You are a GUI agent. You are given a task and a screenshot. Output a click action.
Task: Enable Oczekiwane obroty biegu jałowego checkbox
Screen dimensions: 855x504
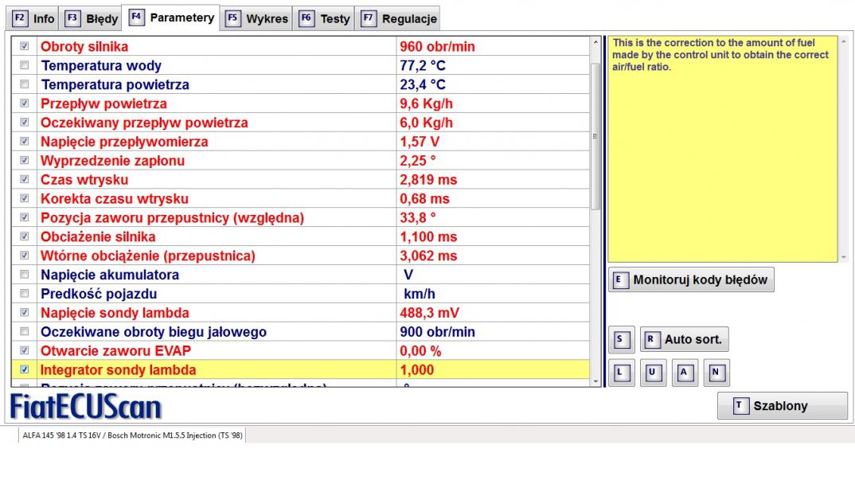tap(25, 332)
